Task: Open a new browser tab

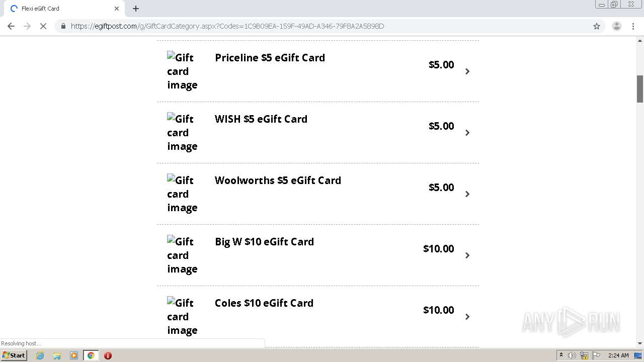Action: click(136, 9)
